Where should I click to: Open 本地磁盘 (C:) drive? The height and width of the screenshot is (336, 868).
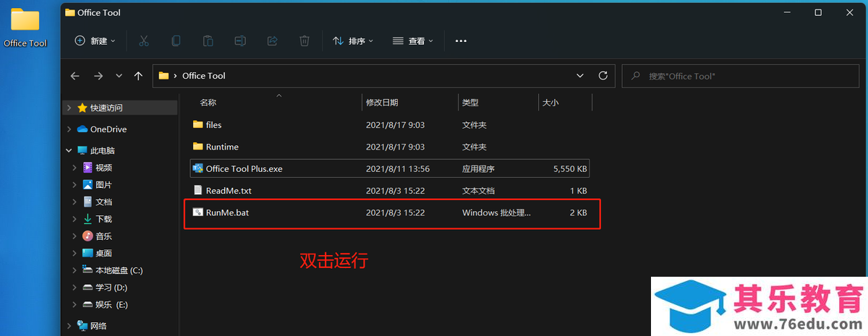119,270
